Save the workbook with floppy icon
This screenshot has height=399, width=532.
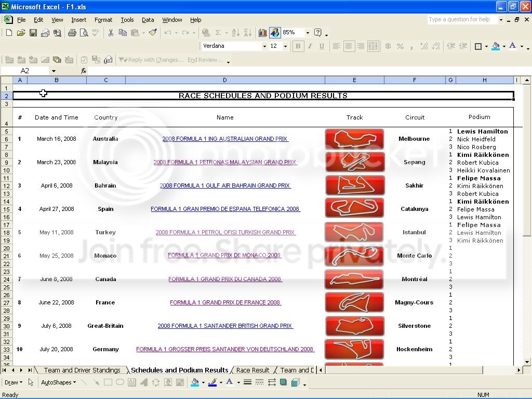click(33, 33)
